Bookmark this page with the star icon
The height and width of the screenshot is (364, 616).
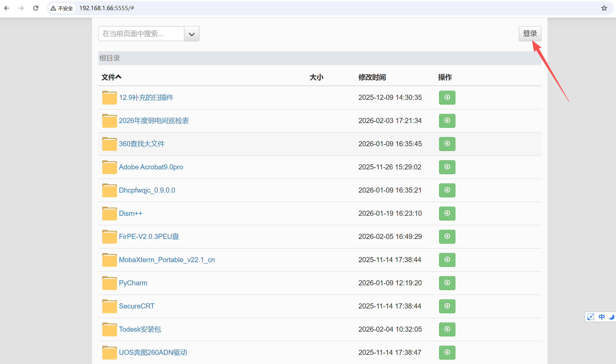pos(604,8)
